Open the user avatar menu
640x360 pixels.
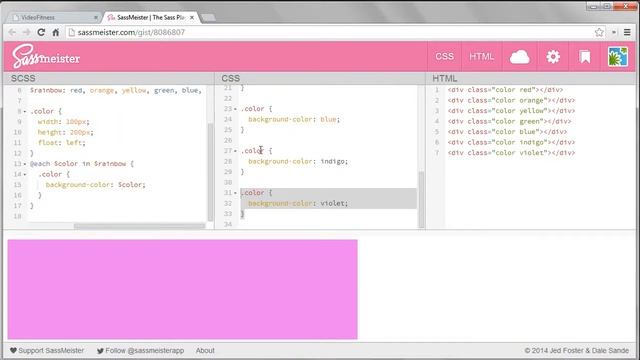click(x=618, y=57)
